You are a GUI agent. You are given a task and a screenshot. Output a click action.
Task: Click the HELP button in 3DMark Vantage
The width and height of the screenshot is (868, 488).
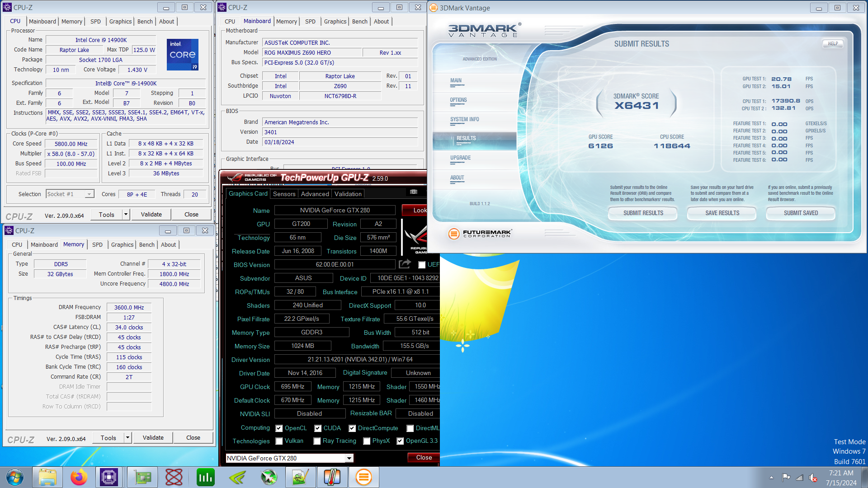tap(833, 43)
